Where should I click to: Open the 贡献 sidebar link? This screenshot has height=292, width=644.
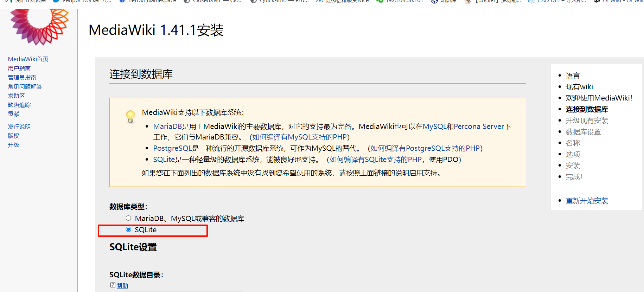[14, 114]
